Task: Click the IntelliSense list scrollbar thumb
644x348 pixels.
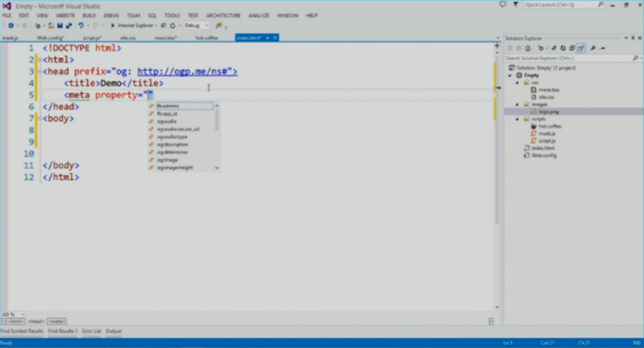Action: [x=217, y=119]
